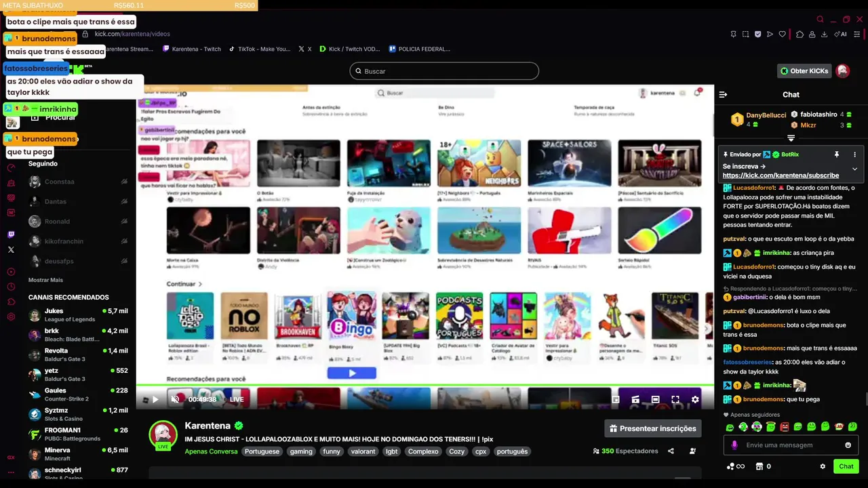The width and height of the screenshot is (868, 488).
Task: Unpin the BotRix pinned message
Action: (837, 155)
